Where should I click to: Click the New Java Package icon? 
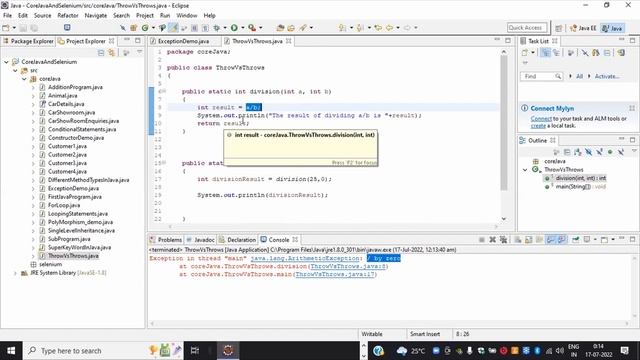pyautogui.click(x=133, y=28)
